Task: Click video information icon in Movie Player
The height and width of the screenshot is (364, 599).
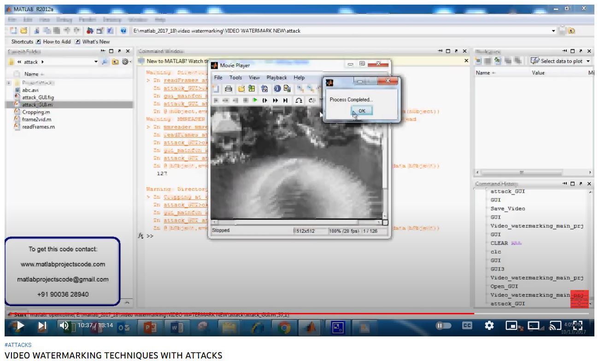Action: tap(277, 89)
